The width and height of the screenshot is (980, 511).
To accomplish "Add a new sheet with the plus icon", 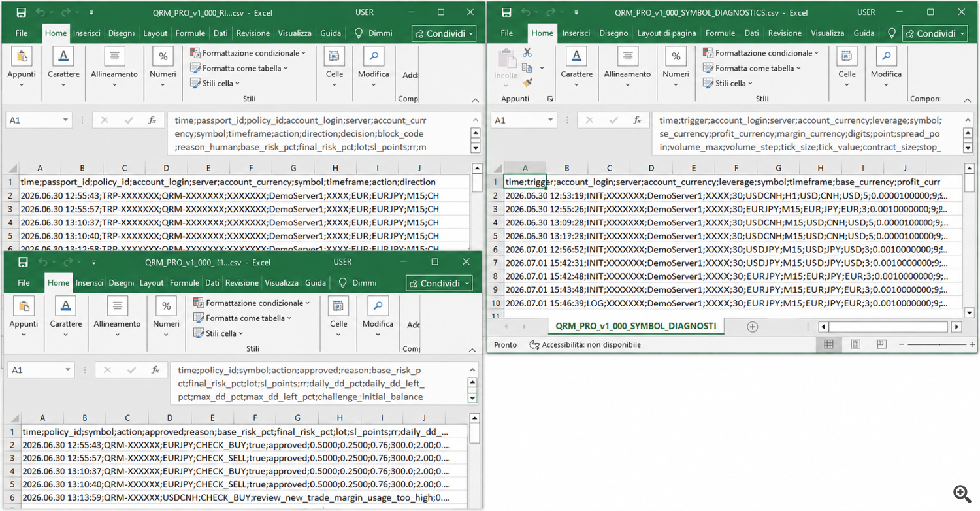I will pyautogui.click(x=753, y=327).
